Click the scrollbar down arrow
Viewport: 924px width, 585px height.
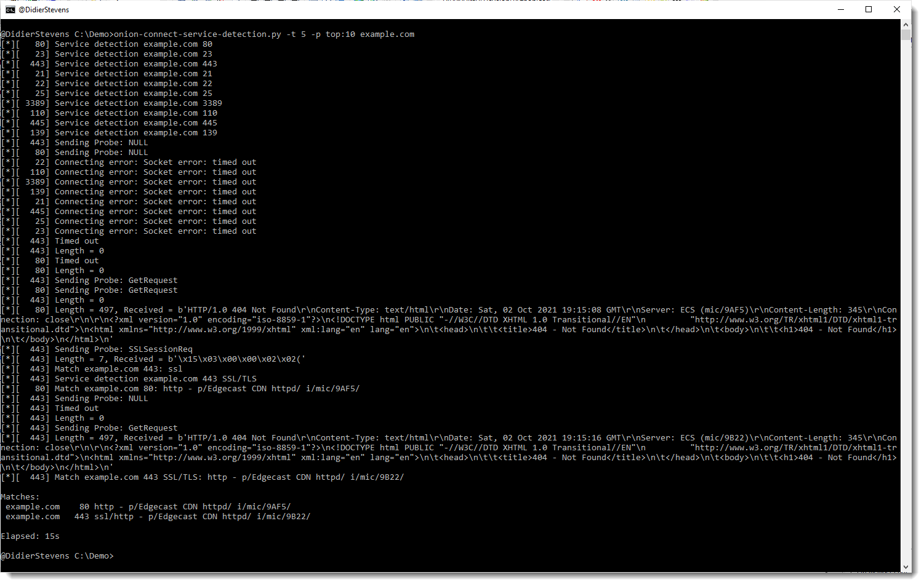coord(906,567)
